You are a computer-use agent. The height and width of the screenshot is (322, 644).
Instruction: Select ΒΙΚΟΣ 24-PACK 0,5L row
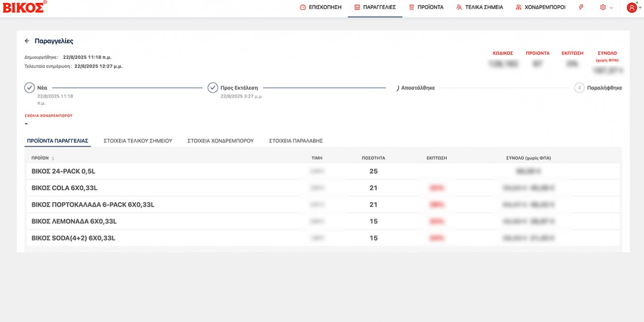323,171
